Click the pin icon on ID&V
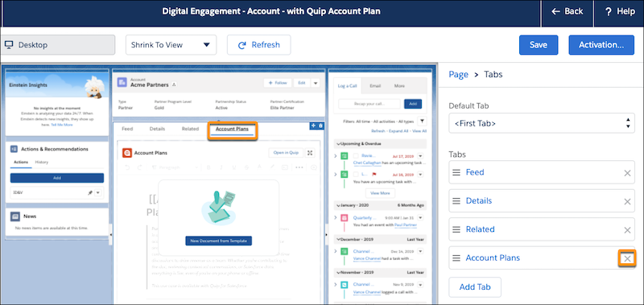 coord(90,192)
